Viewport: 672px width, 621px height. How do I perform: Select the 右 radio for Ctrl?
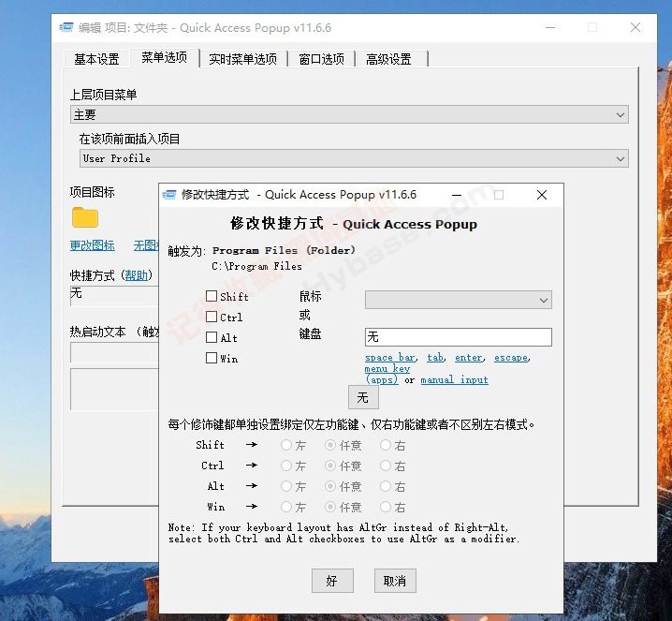pos(386,466)
